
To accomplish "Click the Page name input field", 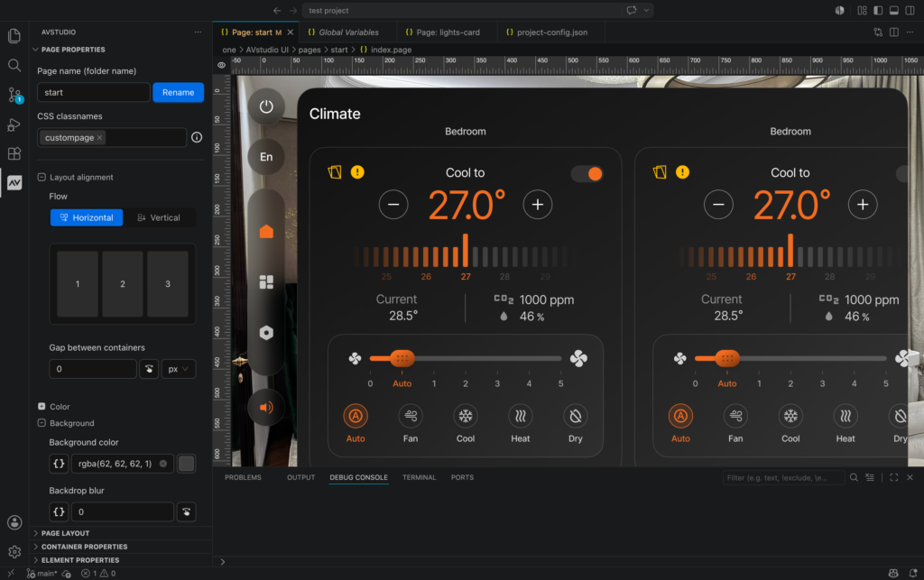I will (x=93, y=92).
